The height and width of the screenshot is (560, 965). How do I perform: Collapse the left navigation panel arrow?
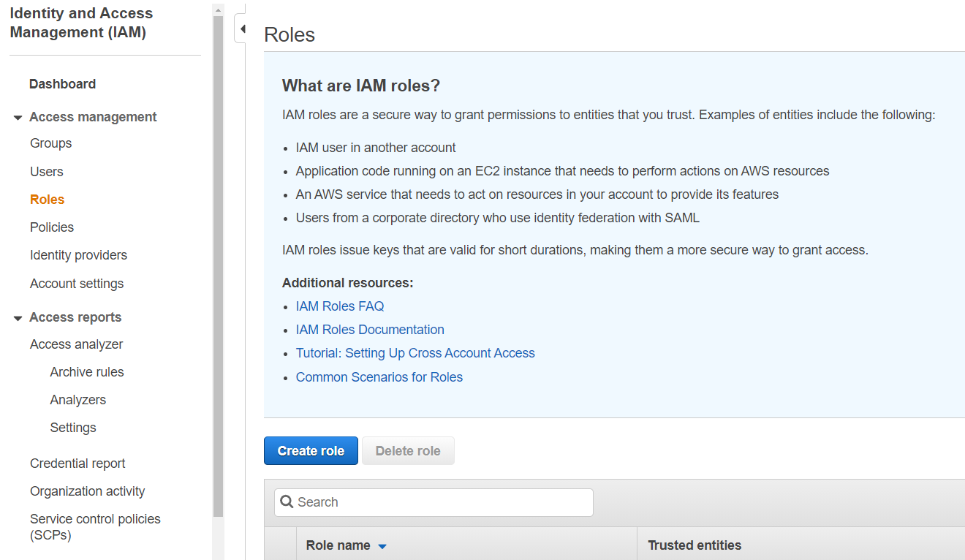point(242,30)
